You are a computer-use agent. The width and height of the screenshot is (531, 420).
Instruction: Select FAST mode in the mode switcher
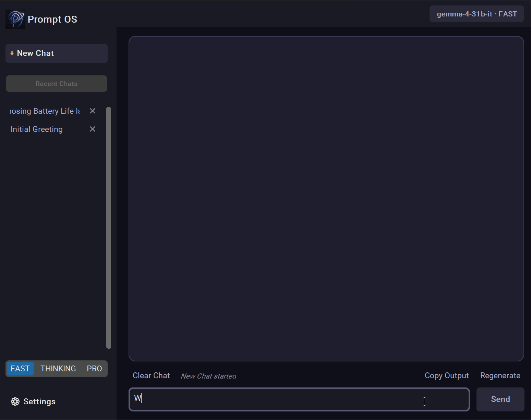(20, 369)
